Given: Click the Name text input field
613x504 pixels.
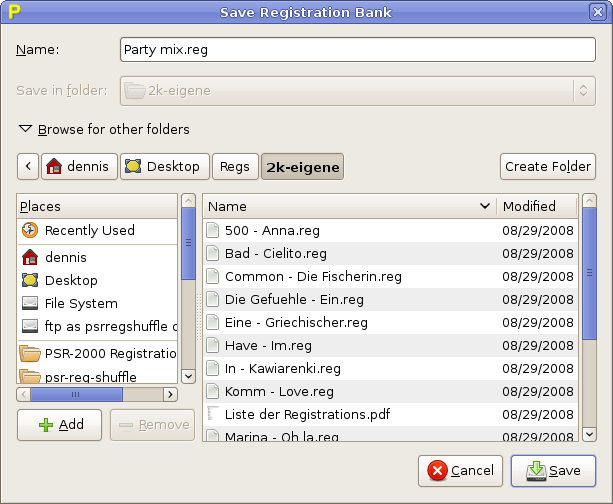Looking at the screenshot, I should click(356, 49).
